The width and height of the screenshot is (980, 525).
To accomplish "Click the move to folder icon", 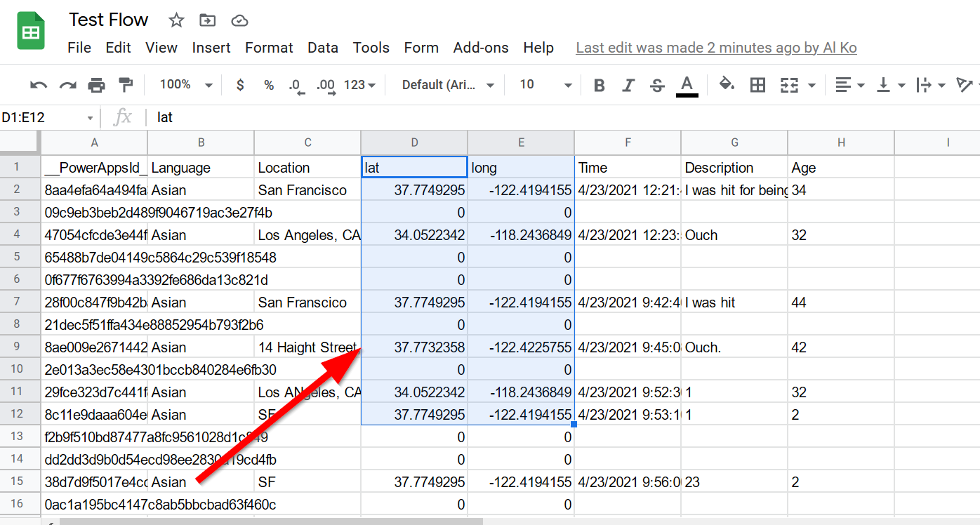I will point(208,20).
